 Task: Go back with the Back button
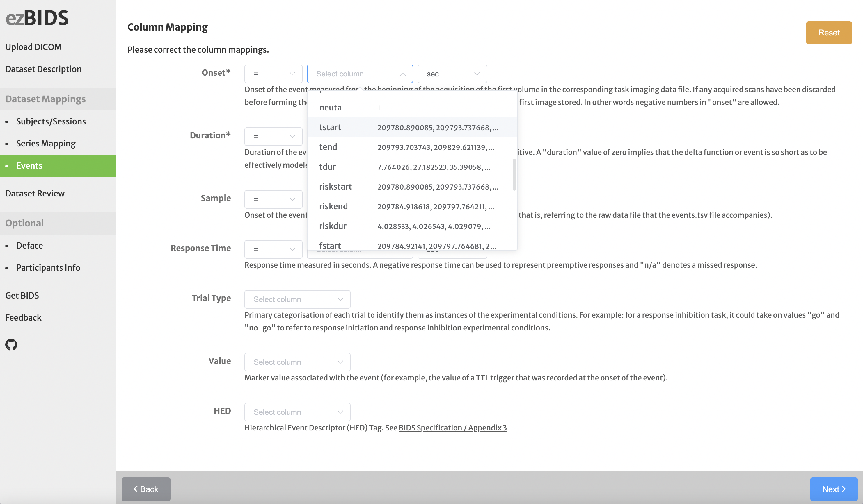click(x=146, y=489)
